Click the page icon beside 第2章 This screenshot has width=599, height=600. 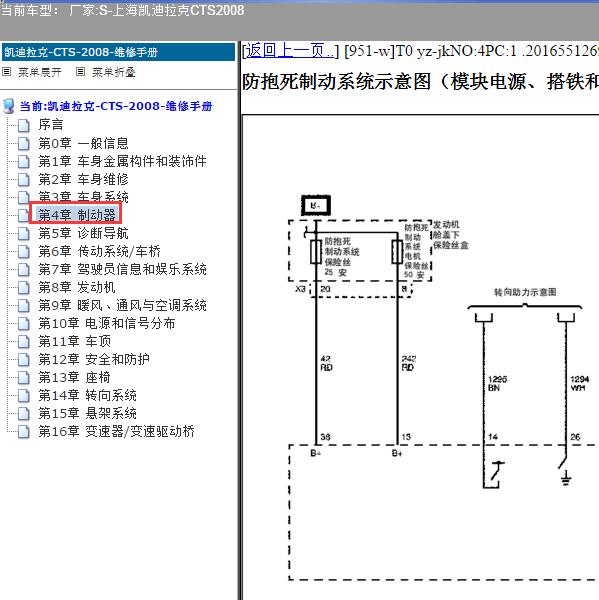[24, 179]
